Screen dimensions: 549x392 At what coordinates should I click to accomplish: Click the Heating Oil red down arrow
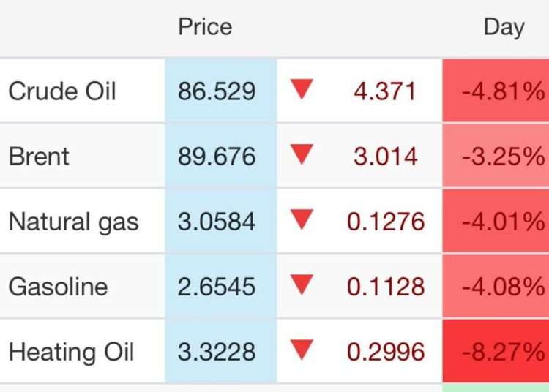pos(302,350)
